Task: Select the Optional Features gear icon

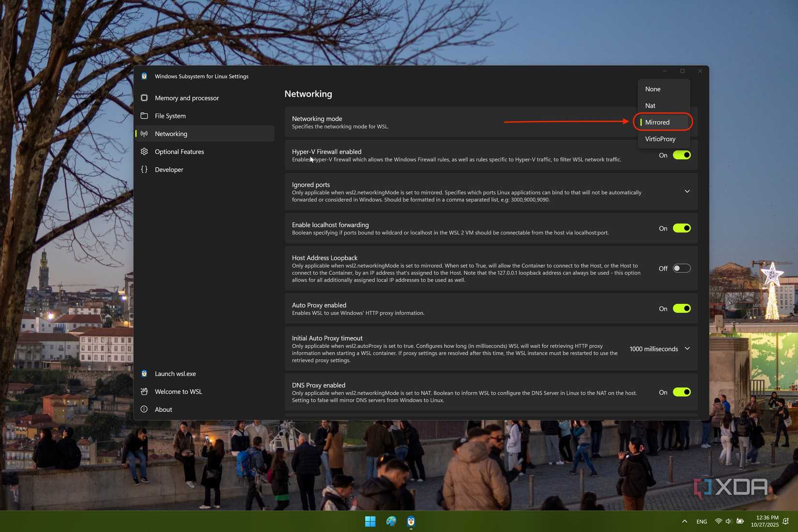Action: [x=144, y=151]
